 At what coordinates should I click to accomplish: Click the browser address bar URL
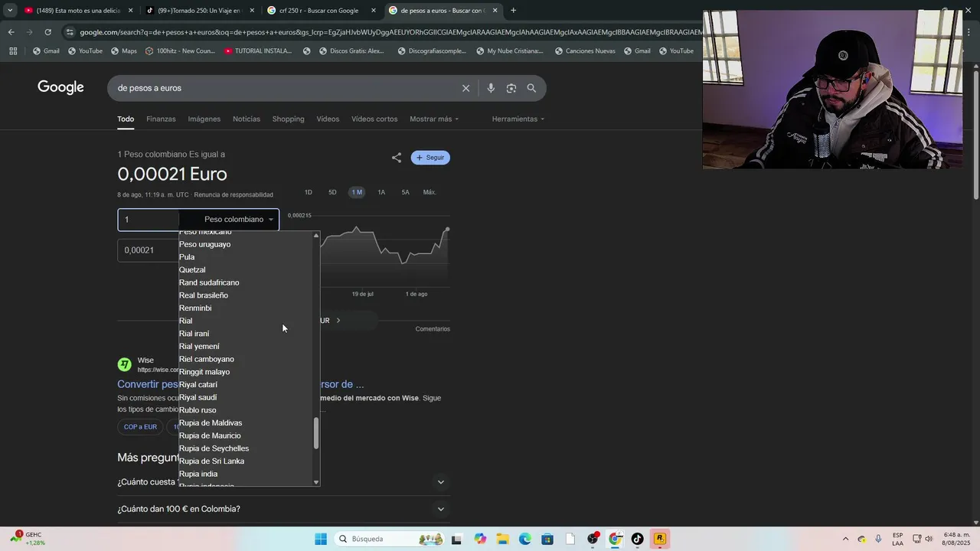click(x=389, y=32)
